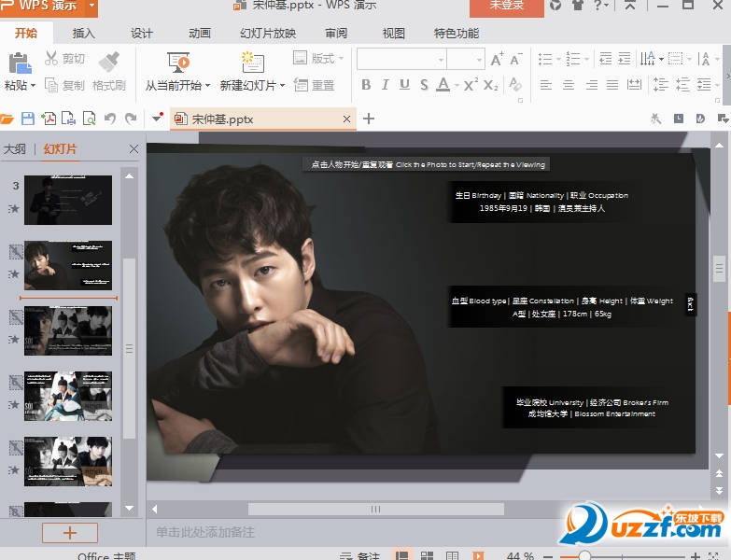This screenshot has width=731, height=560.
Task: Switch to slide sorter view
Action: [427, 555]
